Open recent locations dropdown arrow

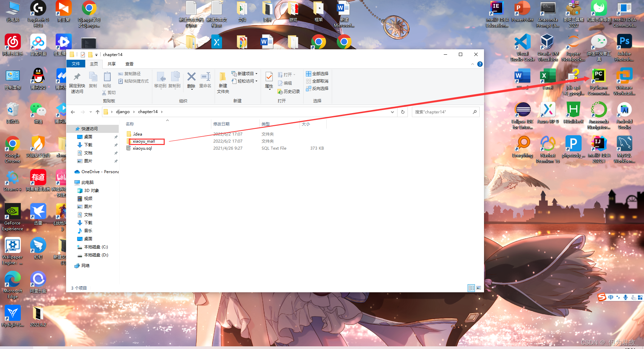pos(91,112)
